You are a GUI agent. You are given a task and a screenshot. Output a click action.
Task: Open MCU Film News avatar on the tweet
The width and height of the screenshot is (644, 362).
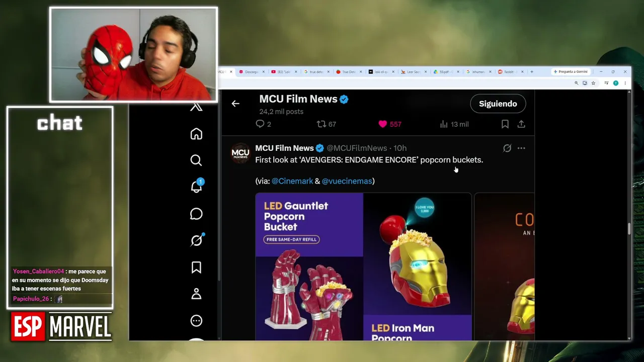tap(240, 153)
